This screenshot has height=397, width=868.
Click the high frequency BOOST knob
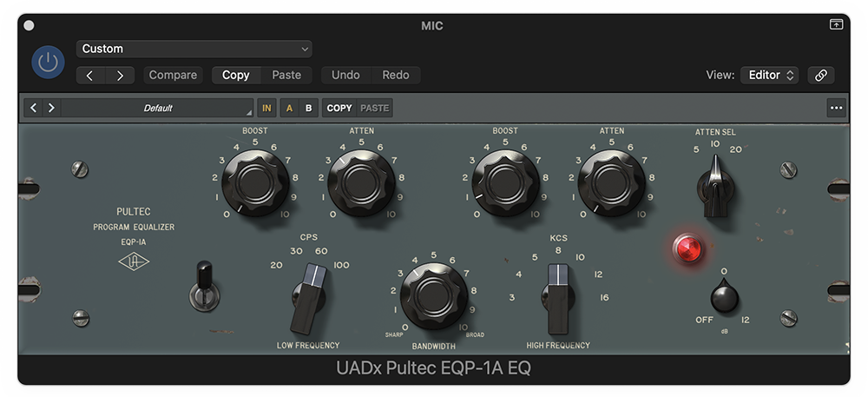(505, 182)
